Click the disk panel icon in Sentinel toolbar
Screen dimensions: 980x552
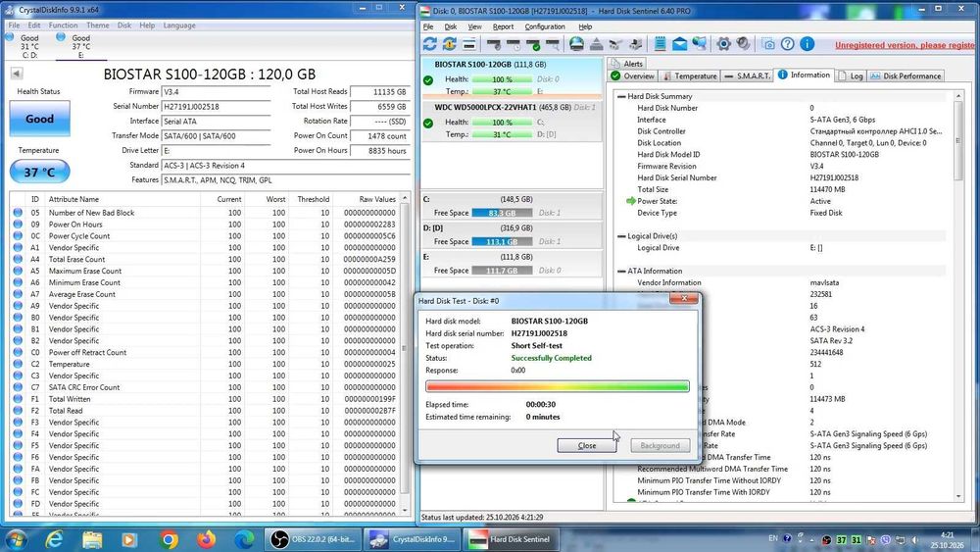469,44
